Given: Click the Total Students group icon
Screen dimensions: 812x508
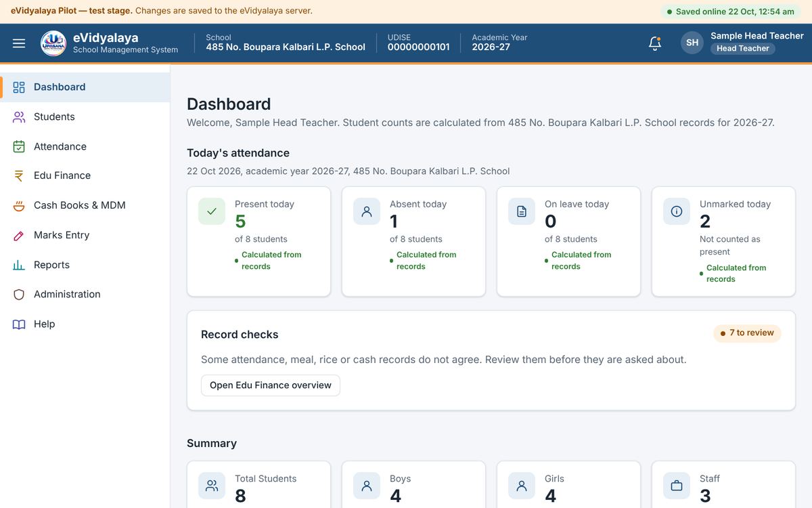Looking at the screenshot, I should click(x=212, y=486).
